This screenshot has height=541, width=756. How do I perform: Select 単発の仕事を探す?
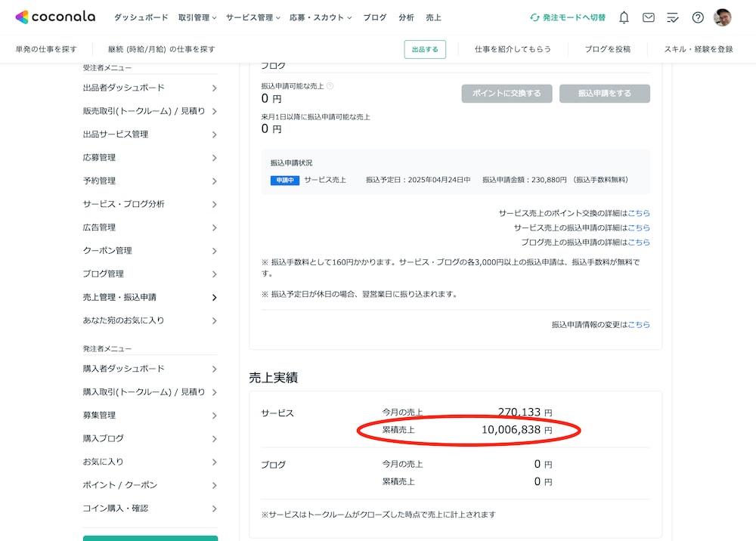pos(46,48)
